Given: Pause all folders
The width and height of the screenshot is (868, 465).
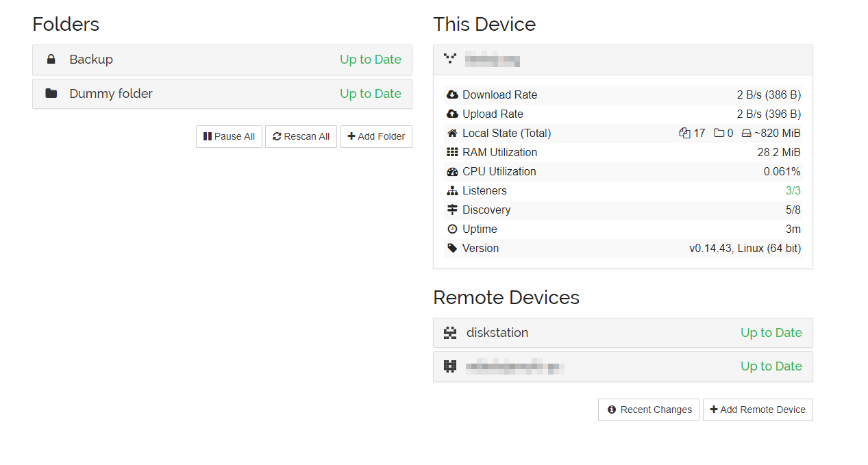Looking at the screenshot, I should pyautogui.click(x=229, y=136).
